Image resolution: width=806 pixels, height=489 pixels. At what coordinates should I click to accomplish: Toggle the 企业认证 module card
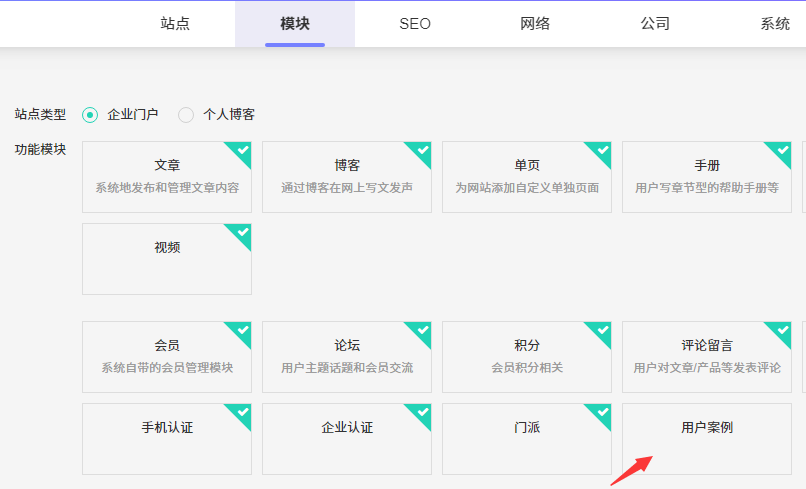pyautogui.click(x=347, y=439)
